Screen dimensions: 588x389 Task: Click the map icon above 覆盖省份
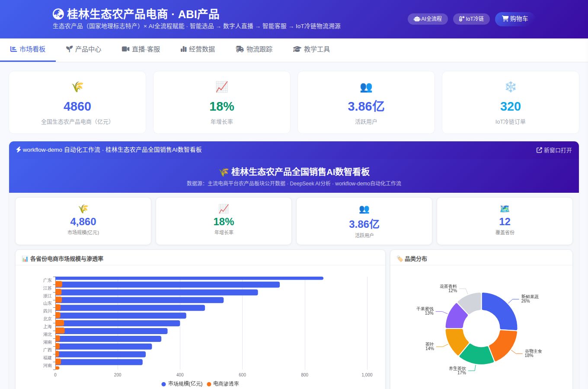[x=505, y=209]
